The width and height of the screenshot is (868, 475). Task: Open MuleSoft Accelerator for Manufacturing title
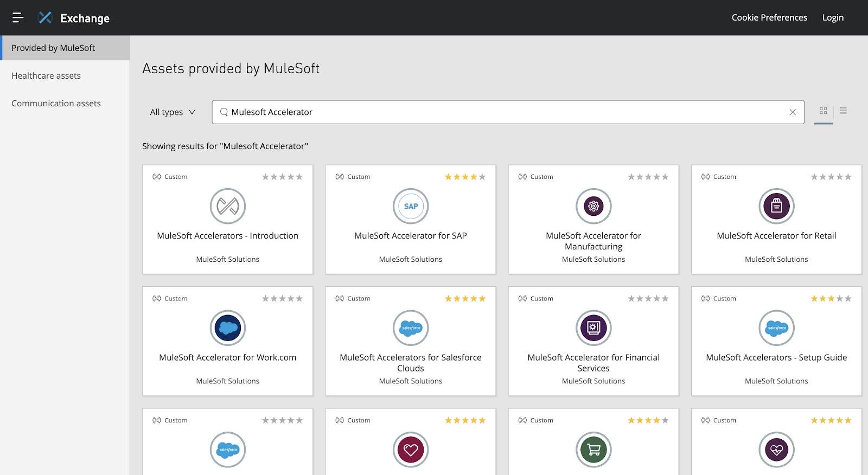coord(593,241)
